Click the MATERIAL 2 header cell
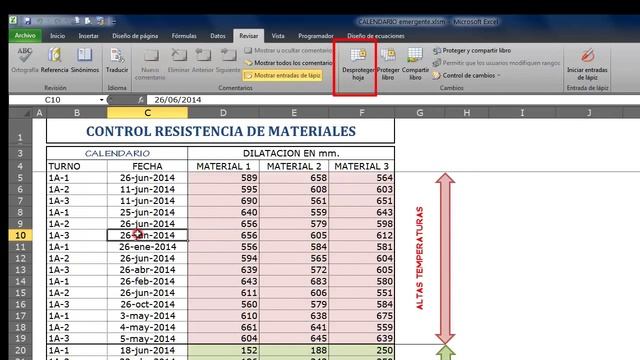Viewport: 640px width, 360px height. [x=294, y=166]
